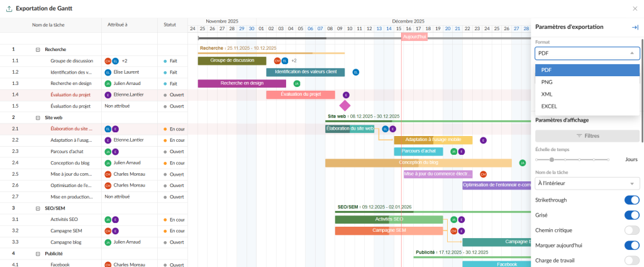The width and height of the screenshot is (644, 267).
Task: Click the export icon beside Exportation de Gantt
Action: pyautogui.click(x=8, y=9)
